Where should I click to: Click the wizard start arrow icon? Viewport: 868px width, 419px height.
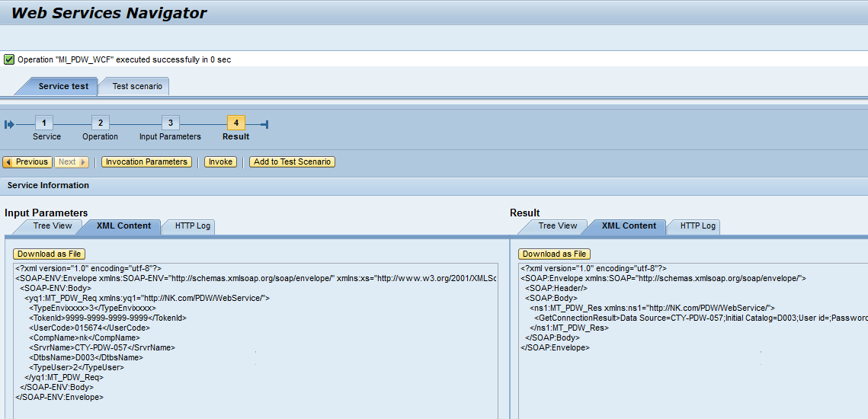pyautogui.click(x=9, y=124)
